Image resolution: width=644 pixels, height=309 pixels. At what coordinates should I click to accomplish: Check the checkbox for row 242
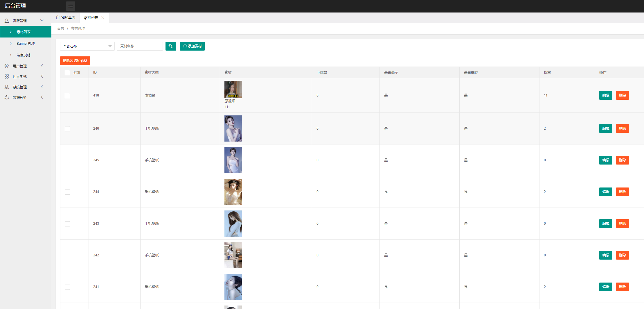[67, 256]
